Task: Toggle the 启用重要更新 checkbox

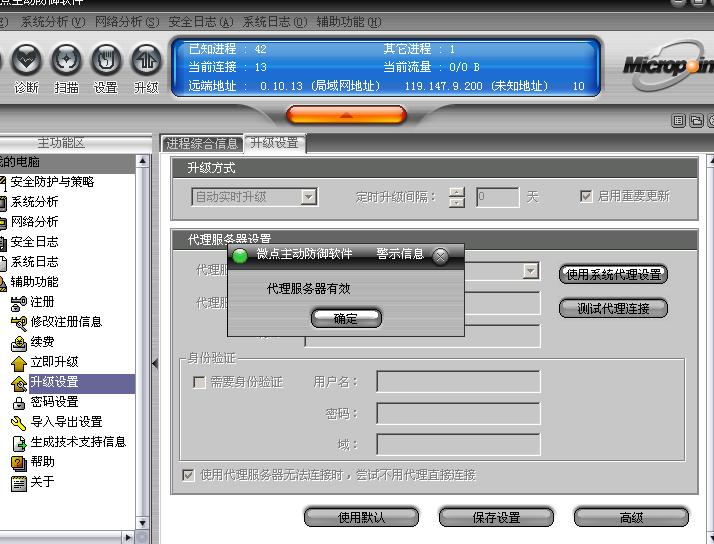Action: pyautogui.click(x=586, y=196)
